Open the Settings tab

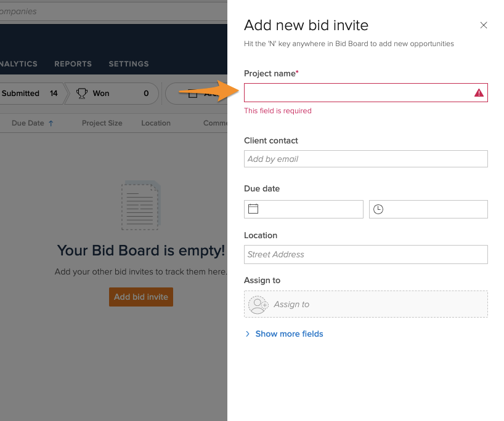pyautogui.click(x=129, y=64)
